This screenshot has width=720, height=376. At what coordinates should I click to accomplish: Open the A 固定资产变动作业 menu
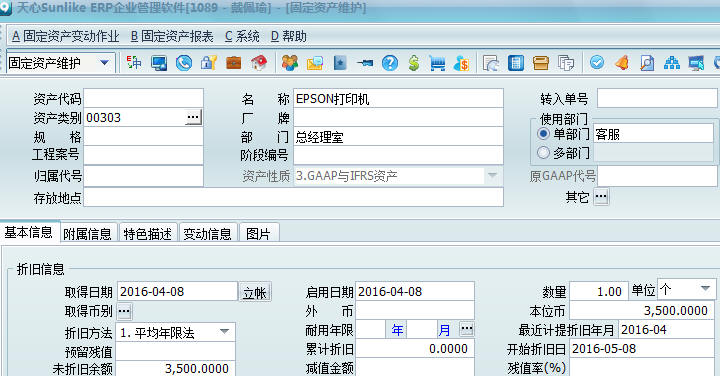coord(66,36)
